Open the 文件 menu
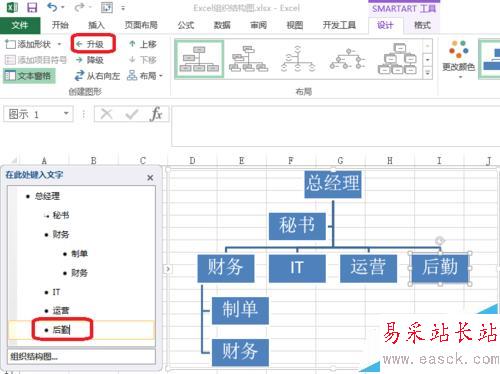The width and height of the screenshot is (500, 374). tap(20, 25)
